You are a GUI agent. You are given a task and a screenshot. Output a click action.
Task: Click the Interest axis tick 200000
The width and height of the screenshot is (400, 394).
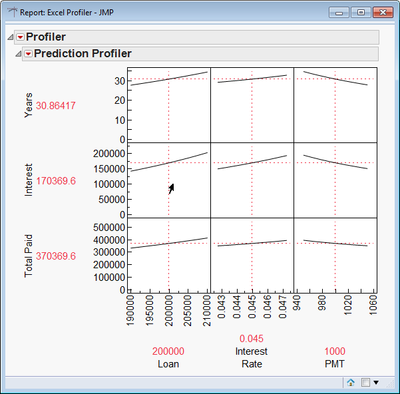pyautogui.click(x=109, y=154)
